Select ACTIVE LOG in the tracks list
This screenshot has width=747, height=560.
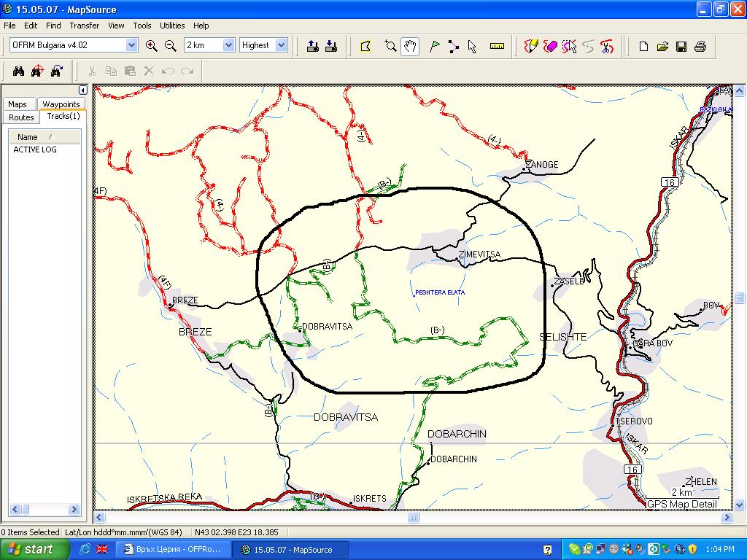[35, 149]
